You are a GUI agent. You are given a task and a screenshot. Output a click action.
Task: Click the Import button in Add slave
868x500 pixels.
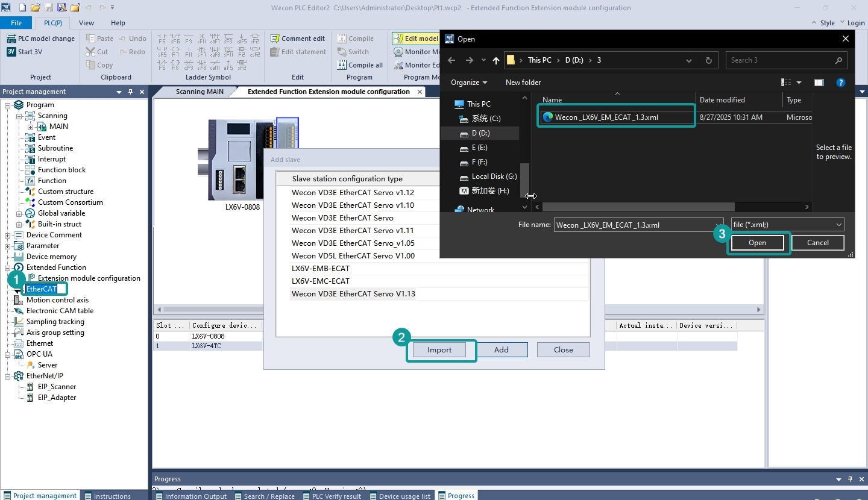pyautogui.click(x=439, y=350)
